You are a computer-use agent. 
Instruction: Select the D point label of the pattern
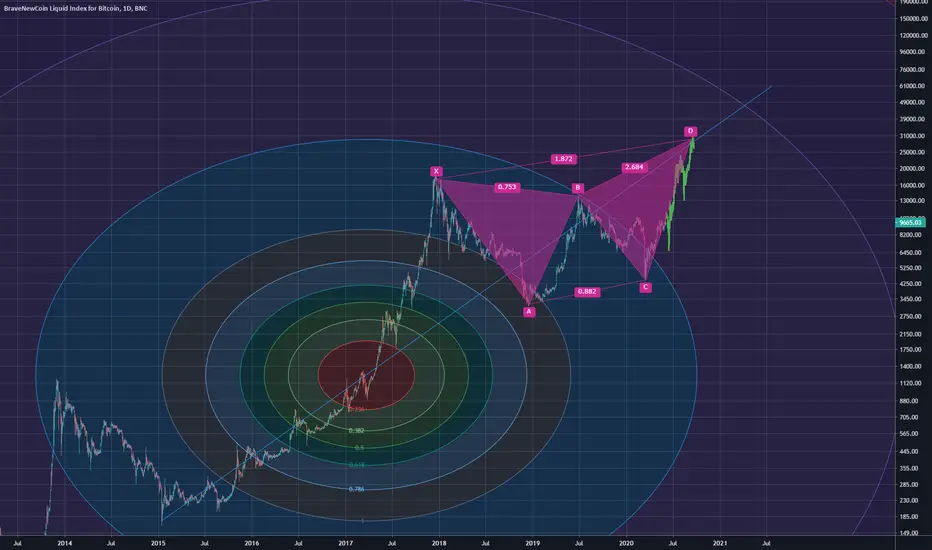point(690,131)
